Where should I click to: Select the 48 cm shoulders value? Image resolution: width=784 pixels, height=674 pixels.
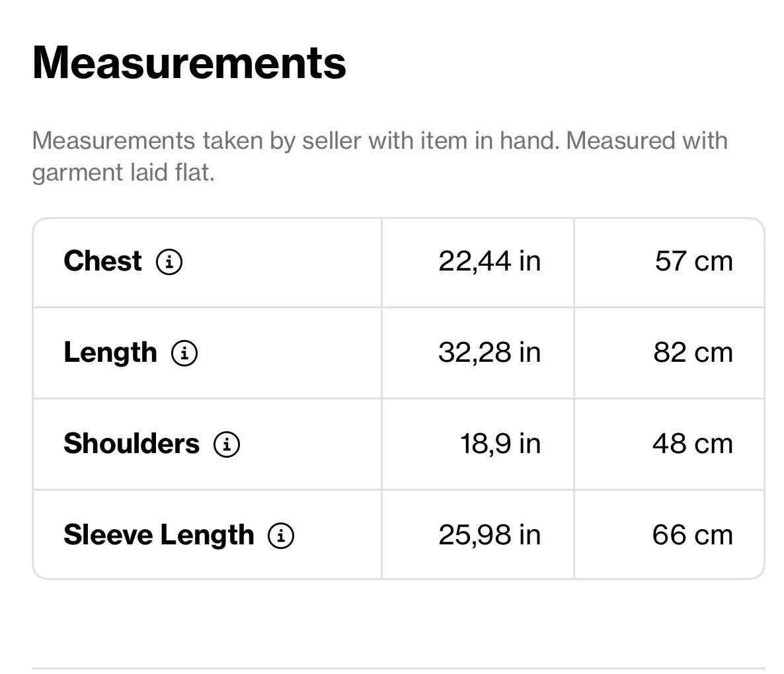(x=693, y=444)
